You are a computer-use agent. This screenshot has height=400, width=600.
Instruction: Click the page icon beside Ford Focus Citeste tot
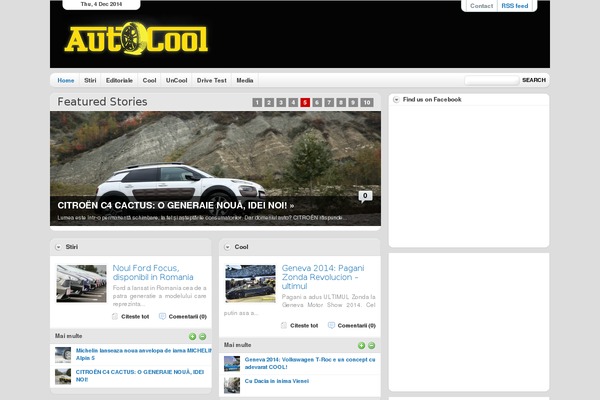(115, 317)
